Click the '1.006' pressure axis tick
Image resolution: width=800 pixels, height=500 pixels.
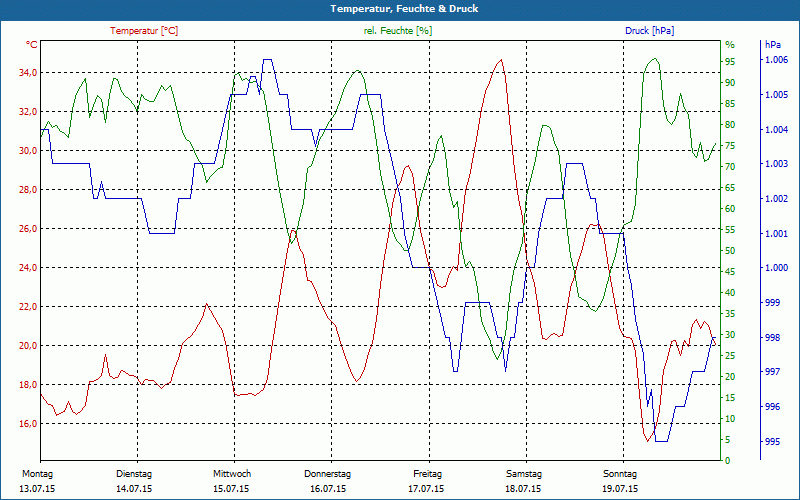tap(776, 61)
